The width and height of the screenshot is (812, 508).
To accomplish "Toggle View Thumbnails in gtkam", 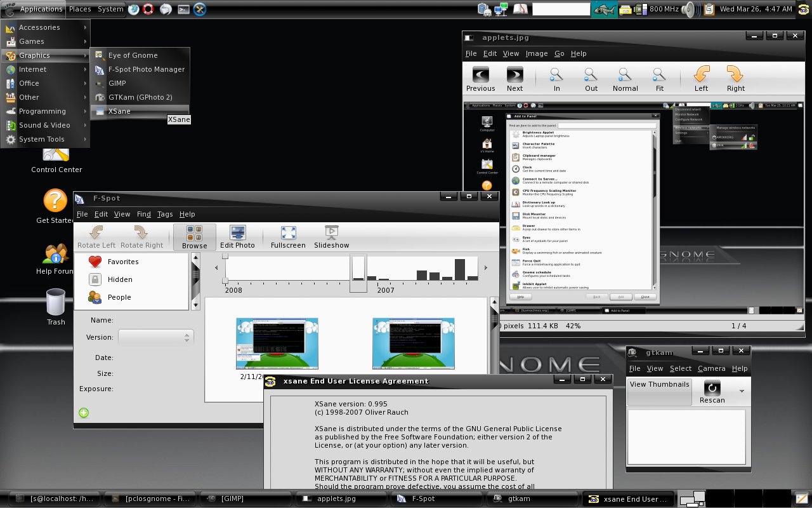I will click(x=659, y=392).
